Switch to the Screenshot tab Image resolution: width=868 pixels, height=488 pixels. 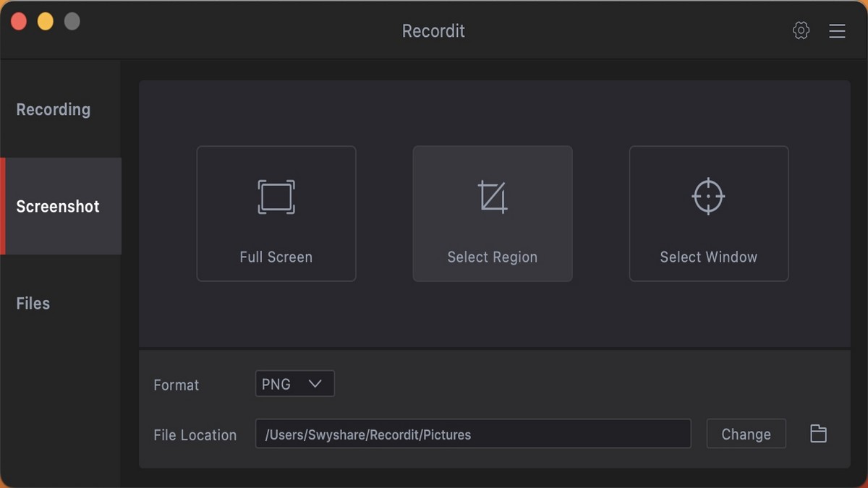tap(61, 206)
